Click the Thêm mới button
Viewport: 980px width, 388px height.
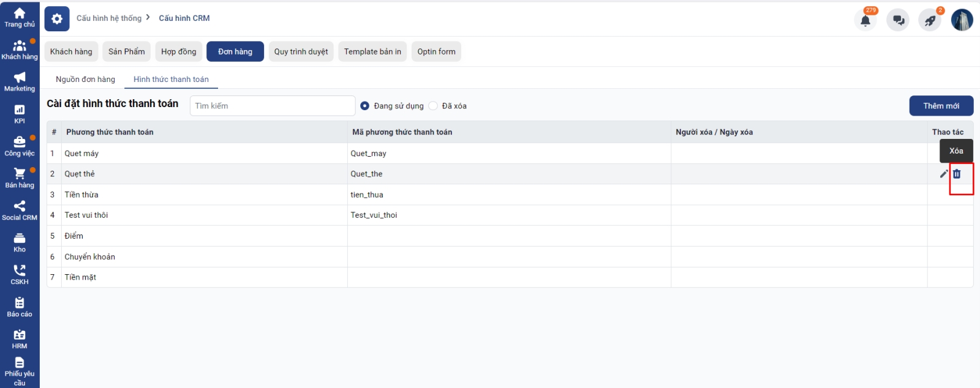point(941,106)
